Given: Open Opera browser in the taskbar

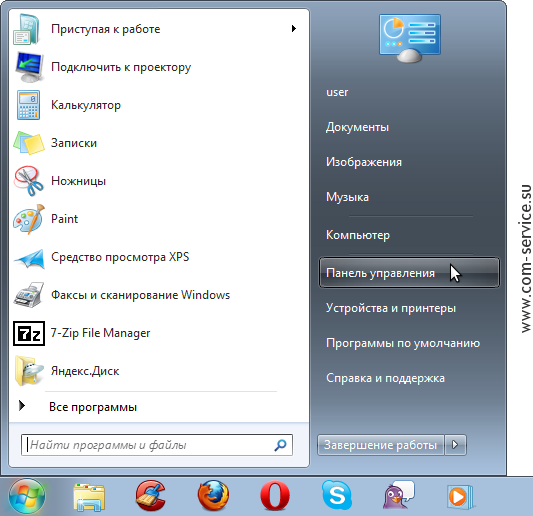Looking at the screenshot, I should point(275,496).
